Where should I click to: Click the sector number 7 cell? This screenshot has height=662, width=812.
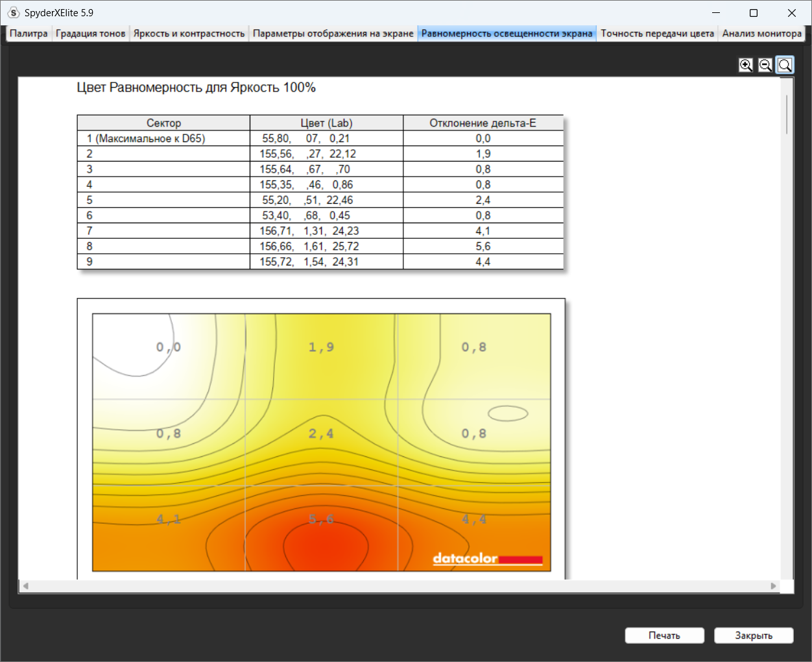pyautogui.click(x=163, y=231)
